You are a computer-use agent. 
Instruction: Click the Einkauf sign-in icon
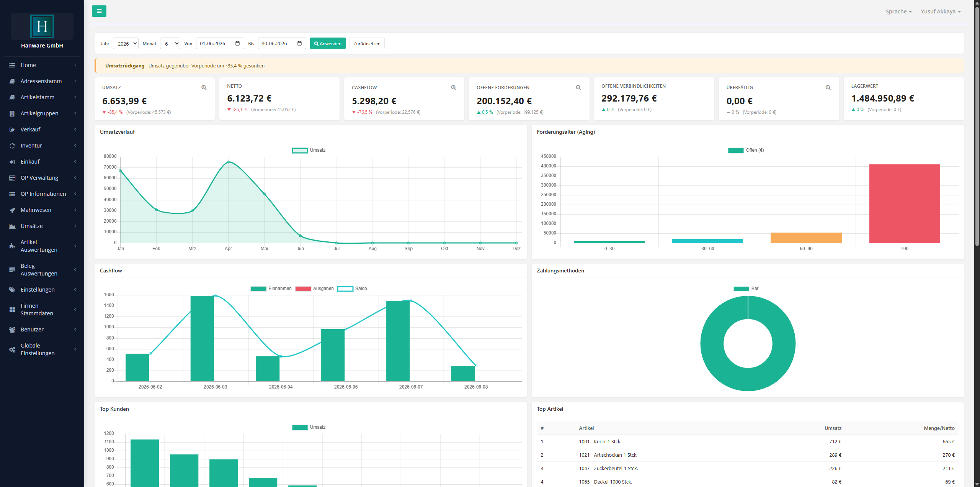(12, 162)
